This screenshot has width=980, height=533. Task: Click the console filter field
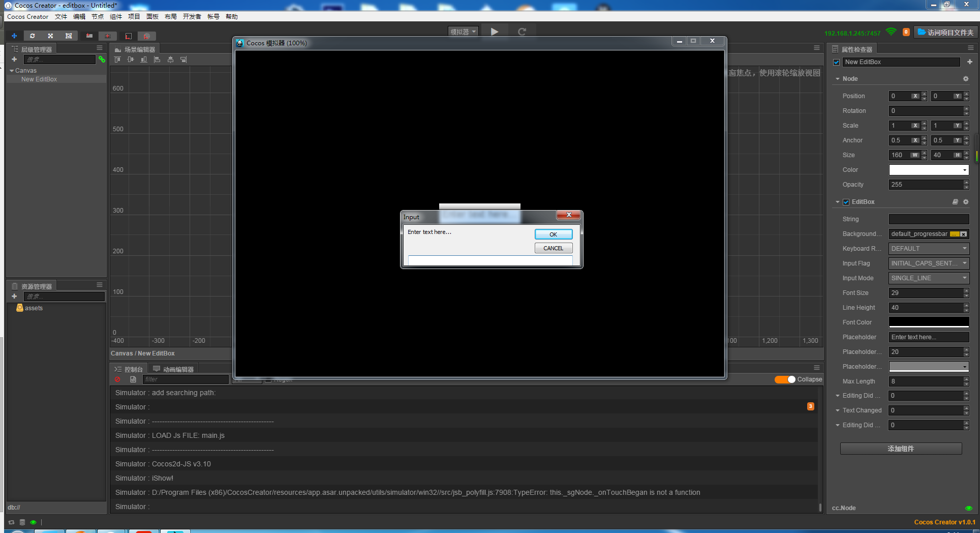(x=186, y=379)
